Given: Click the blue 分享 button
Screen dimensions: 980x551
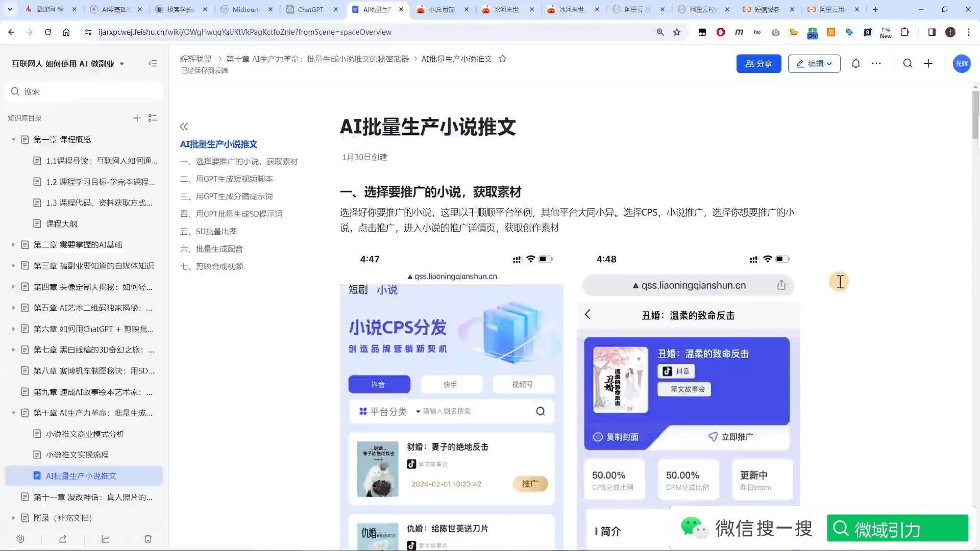Looking at the screenshot, I should click(758, 64).
